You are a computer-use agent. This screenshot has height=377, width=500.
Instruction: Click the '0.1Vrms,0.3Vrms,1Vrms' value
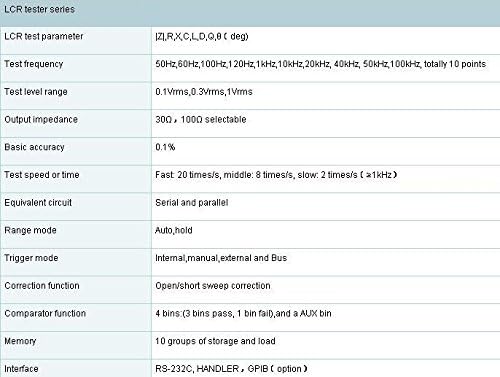[x=204, y=92]
